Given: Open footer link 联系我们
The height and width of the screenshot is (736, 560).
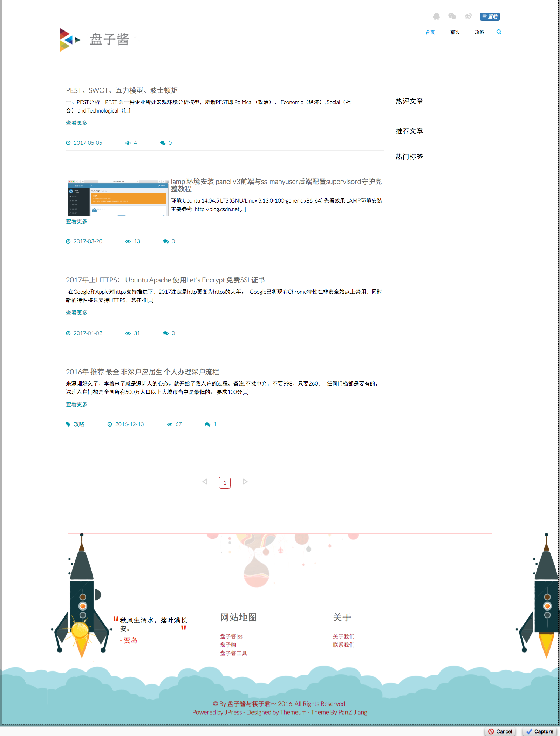Looking at the screenshot, I should click(343, 645).
